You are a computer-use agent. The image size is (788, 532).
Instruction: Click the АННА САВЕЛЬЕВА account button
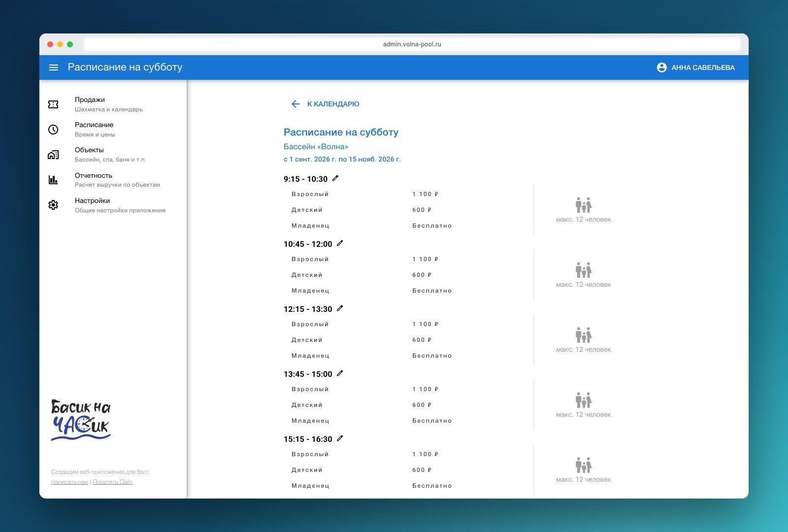[x=696, y=67]
